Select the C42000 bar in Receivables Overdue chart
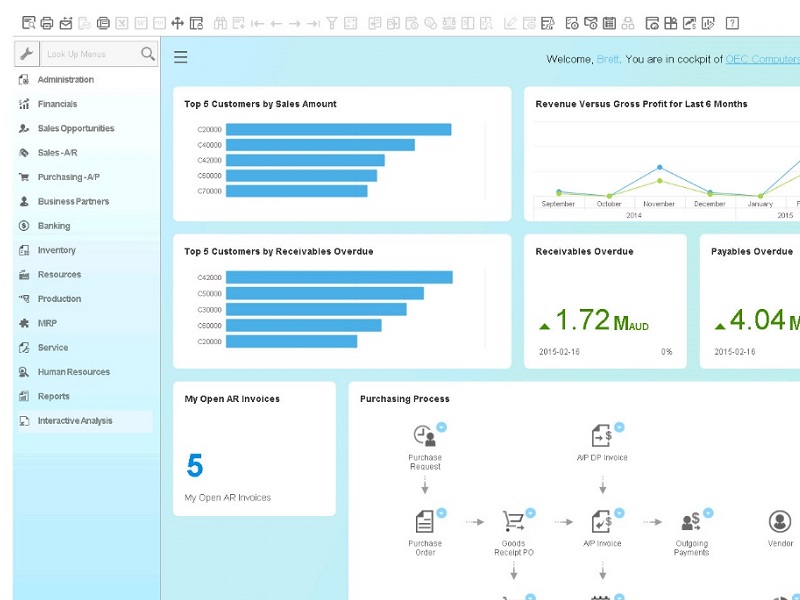Viewport: 800px width, 600px height. [x=339, y=277]
